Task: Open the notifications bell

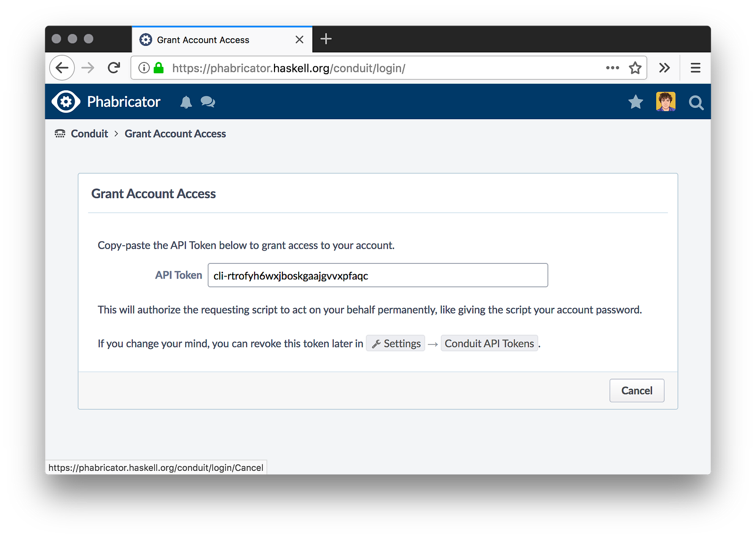Action: [186, 102]
